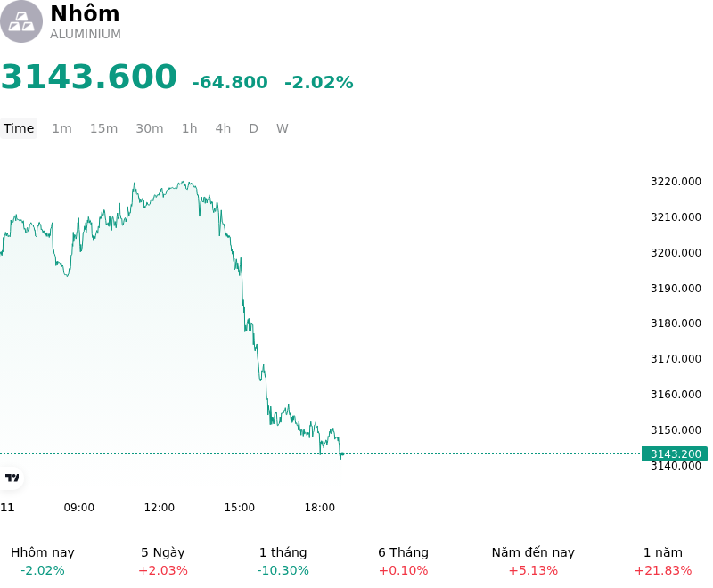The width and height of the screenshot is (713, 588).
Task: Click the Nhôm title text
Action: (85, 13)
